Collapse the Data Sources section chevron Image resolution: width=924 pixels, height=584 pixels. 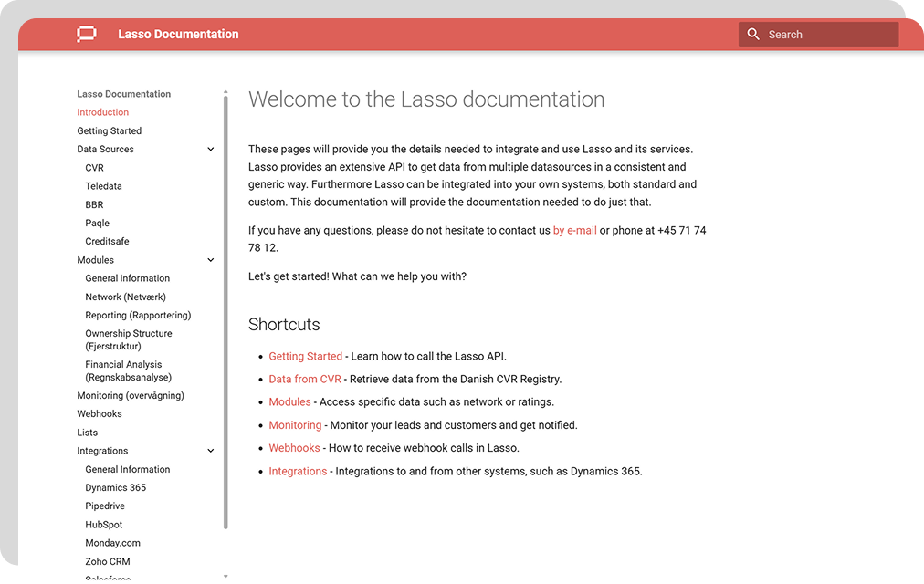tap(211, 150)
